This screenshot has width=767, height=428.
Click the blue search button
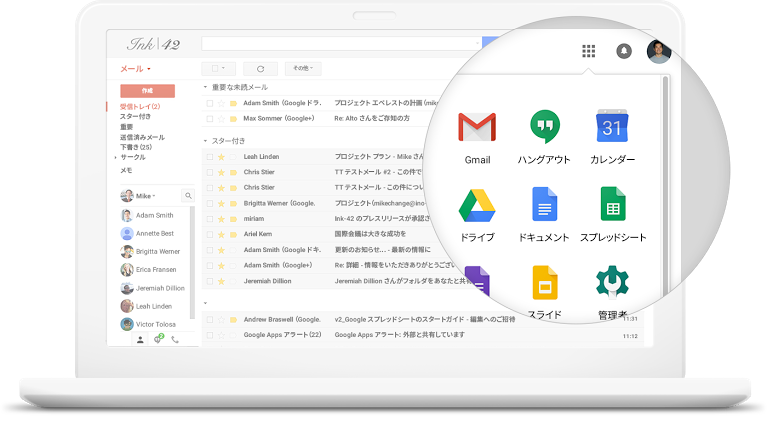click(x=490, y=43)
